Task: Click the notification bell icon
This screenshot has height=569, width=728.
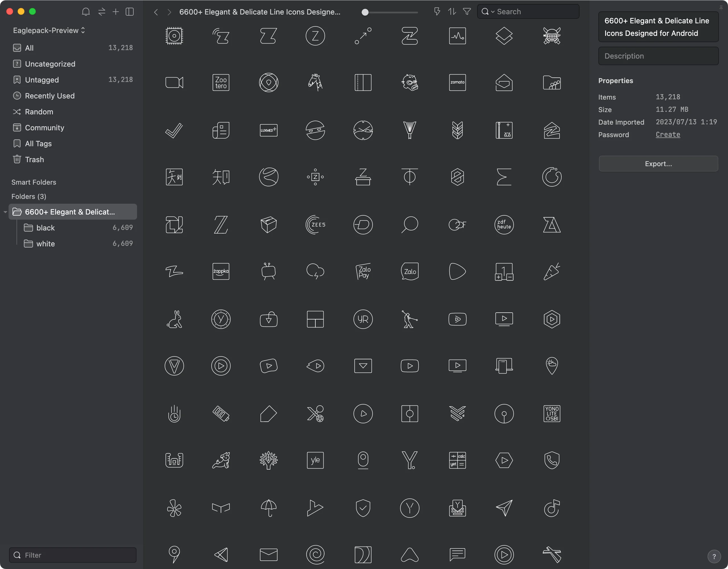Action: coord(86,12)
